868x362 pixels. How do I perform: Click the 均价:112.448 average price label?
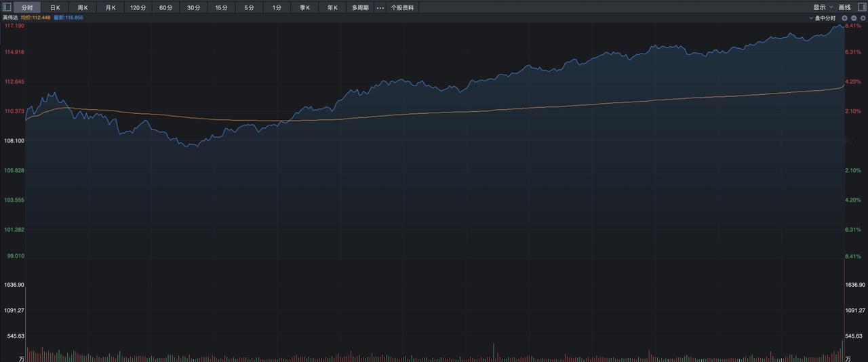coord(36,18)
